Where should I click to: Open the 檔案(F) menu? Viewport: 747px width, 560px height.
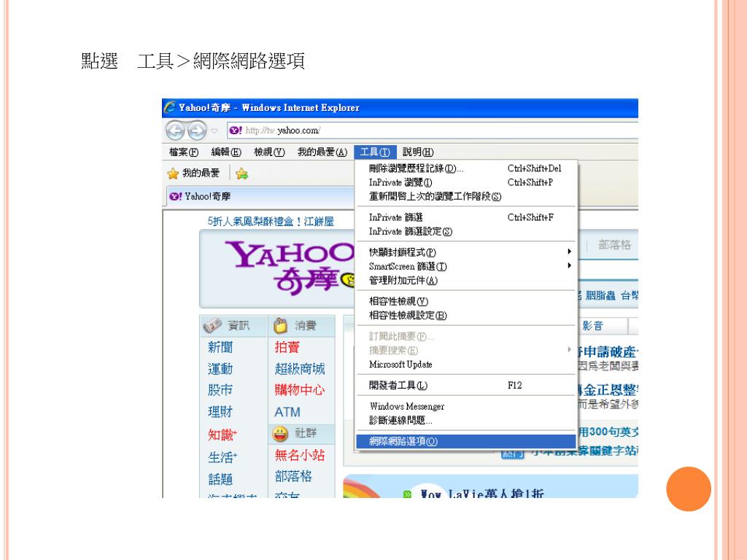[183, 152]
